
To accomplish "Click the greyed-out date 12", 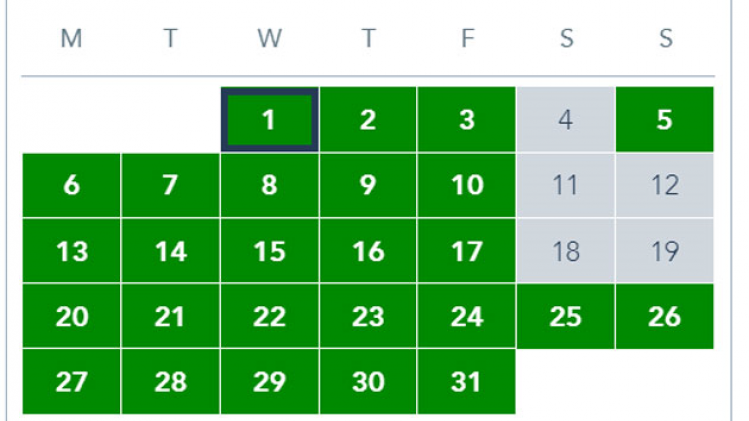I will pyautogui.click(x=665, y=186).
